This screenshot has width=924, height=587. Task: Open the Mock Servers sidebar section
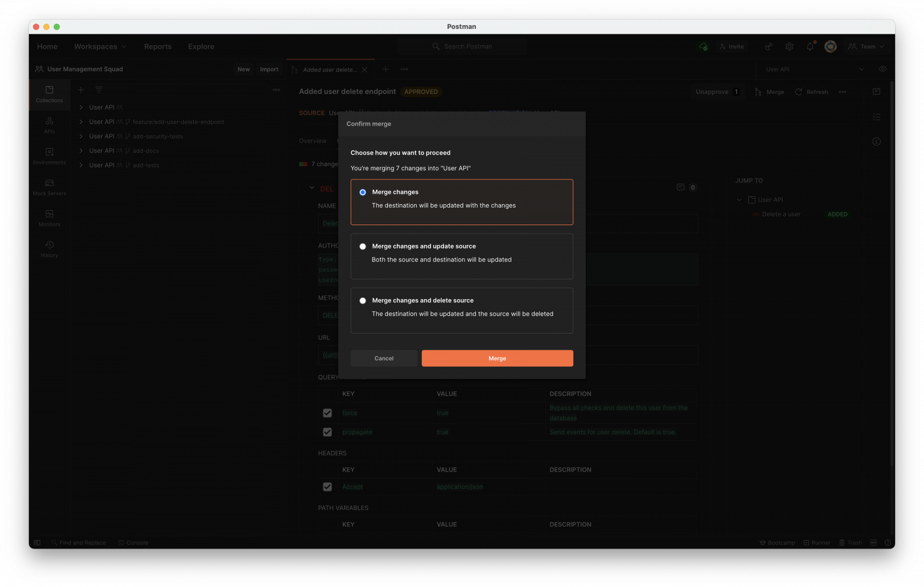tap(49, 187)
